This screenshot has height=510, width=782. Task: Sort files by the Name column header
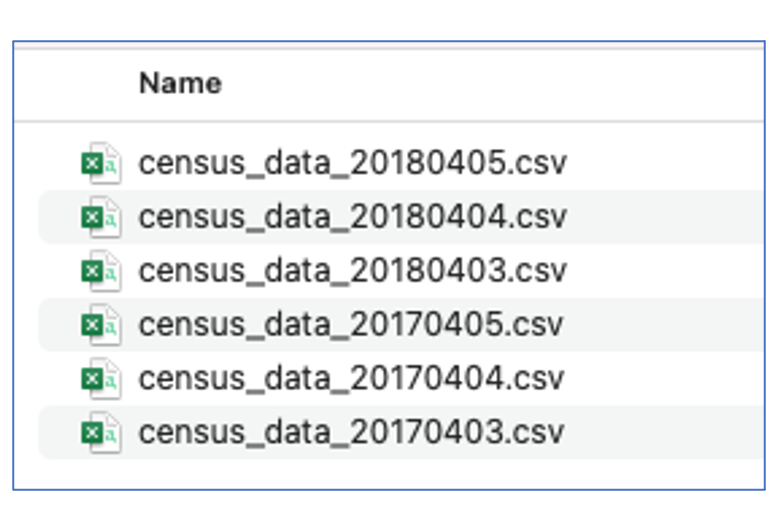coord(180,83)
